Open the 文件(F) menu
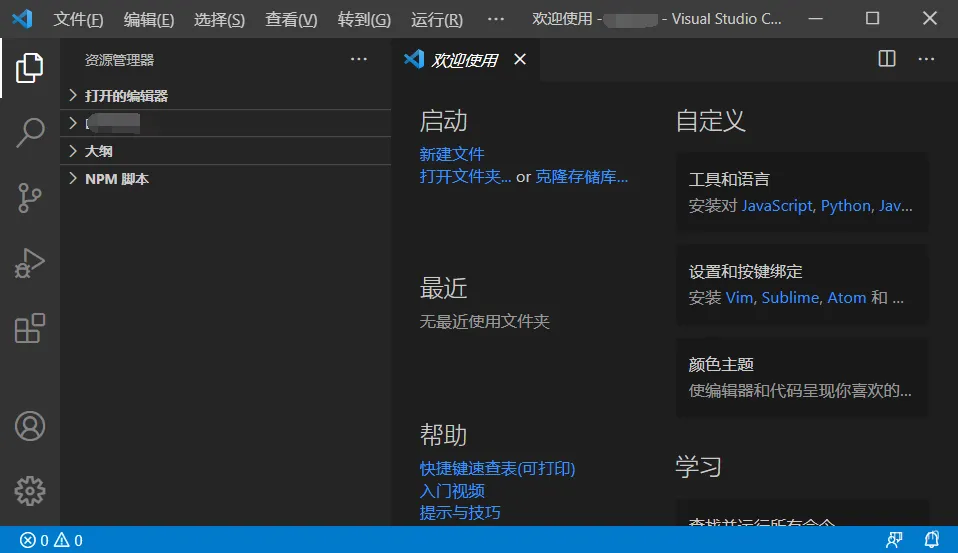958x553 pixels. (x=78, y=20)
